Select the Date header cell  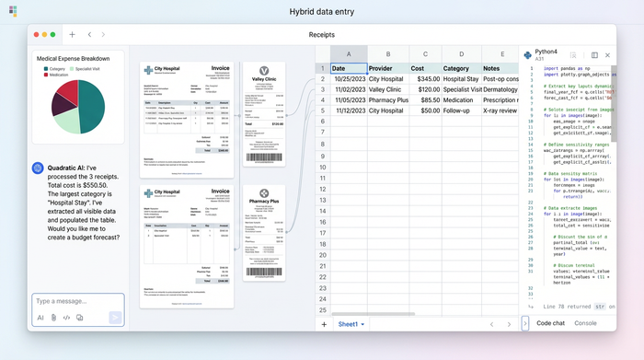[x=349, y=68]
